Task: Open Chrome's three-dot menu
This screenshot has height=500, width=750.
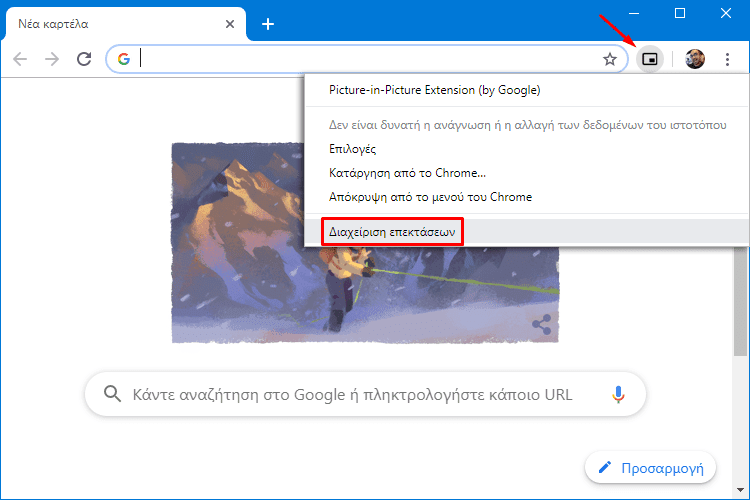Action: (727, 59)
